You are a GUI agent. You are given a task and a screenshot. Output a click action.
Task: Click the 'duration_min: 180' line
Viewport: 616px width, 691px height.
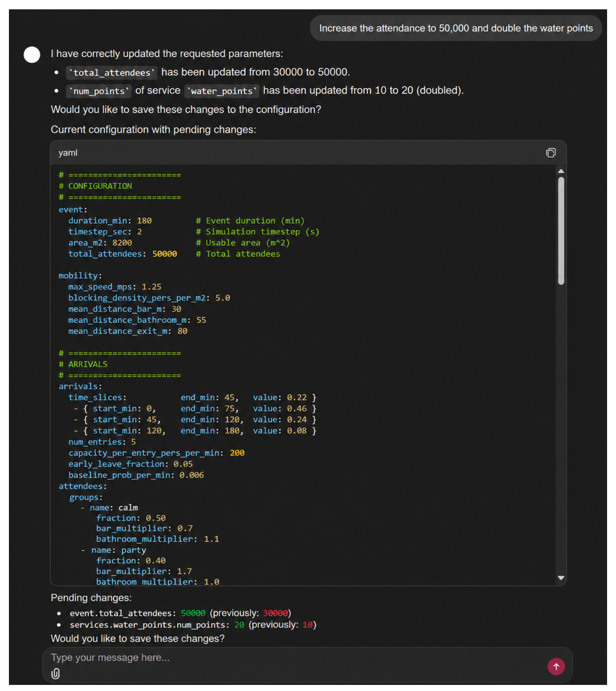(x=110, y=221)
